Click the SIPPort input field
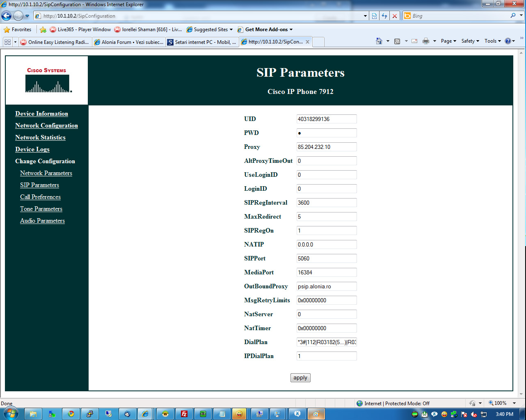The width and height of the screenshot is (526, 420). (x=327, y=258)
